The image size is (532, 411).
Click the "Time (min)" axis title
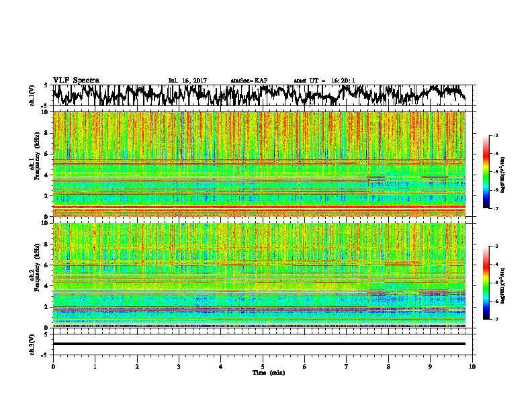(x=269, y=373)
